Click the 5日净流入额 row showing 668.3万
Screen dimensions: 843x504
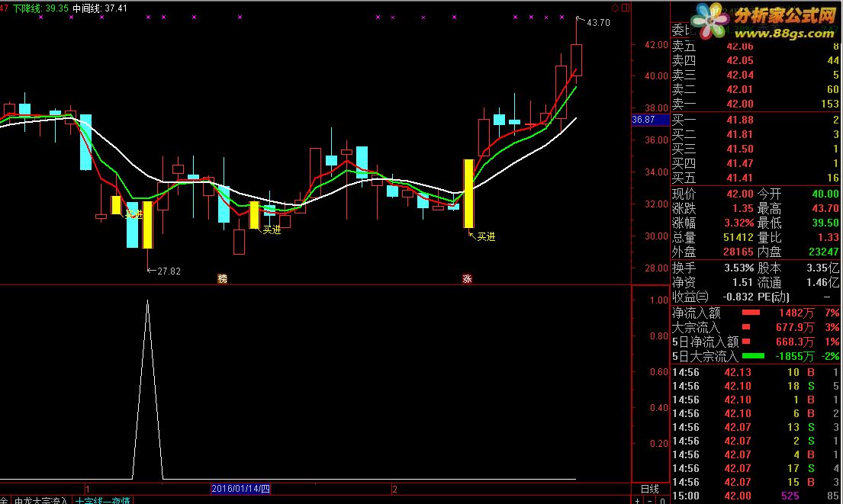click(755, 342)
